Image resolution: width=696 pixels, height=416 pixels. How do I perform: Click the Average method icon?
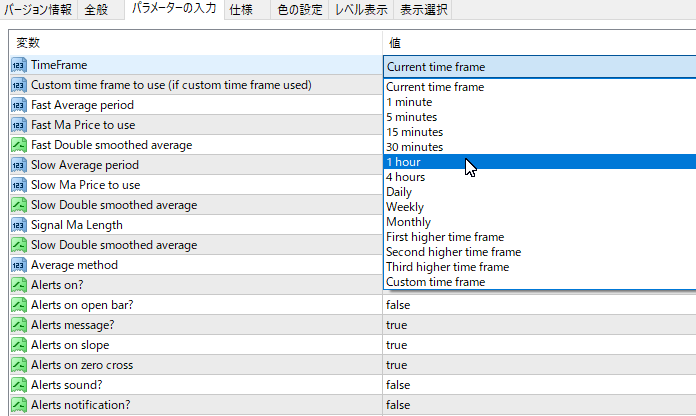(x=19, y=265)
